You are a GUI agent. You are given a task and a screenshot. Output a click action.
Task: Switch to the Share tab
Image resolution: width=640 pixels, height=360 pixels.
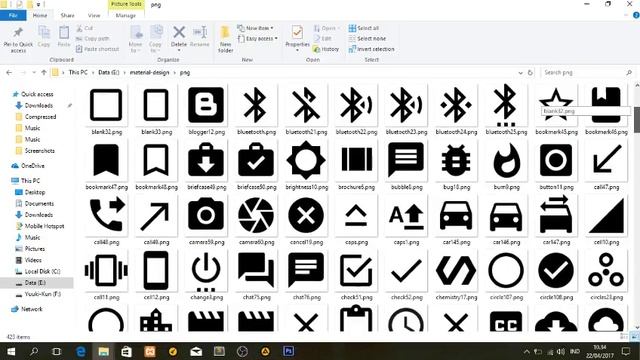(x=67, y=15)
